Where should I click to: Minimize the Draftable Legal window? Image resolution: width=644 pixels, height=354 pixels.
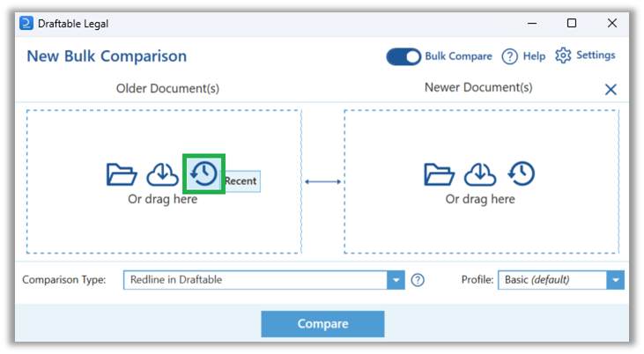(x=532, y=24)
